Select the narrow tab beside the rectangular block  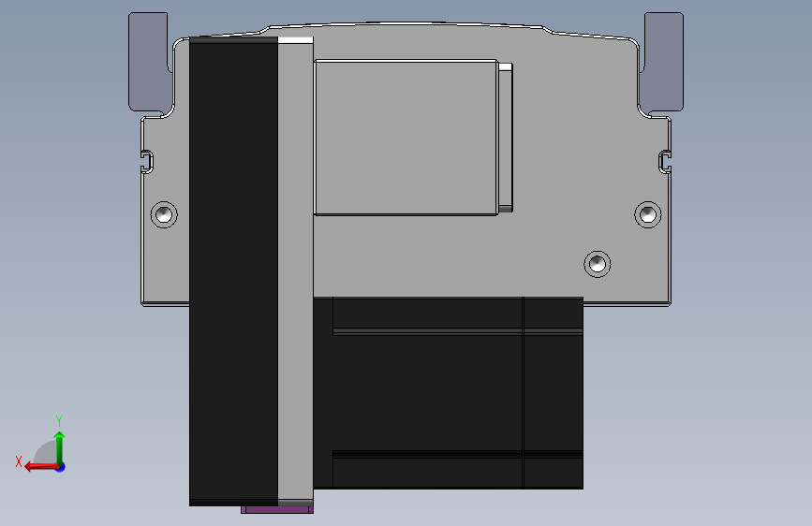pyautogui.click(x=506, y=138)
